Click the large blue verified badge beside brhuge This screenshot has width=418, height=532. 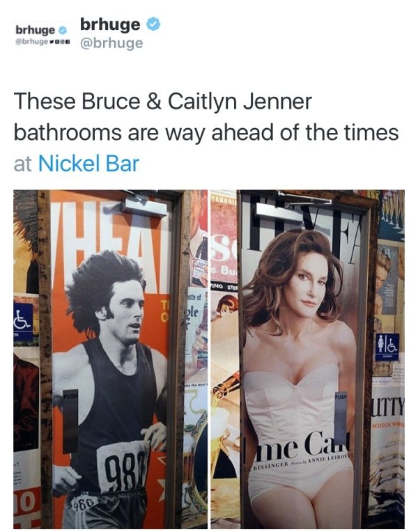pos(153,24)
